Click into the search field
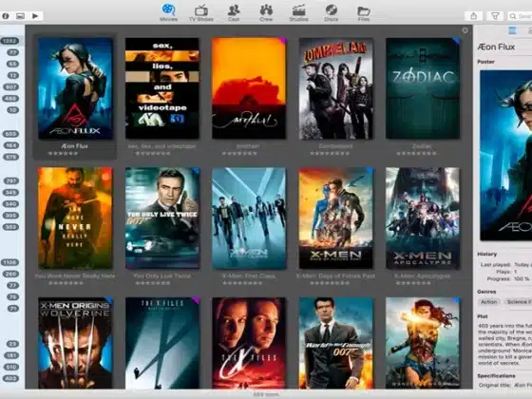 521,16
